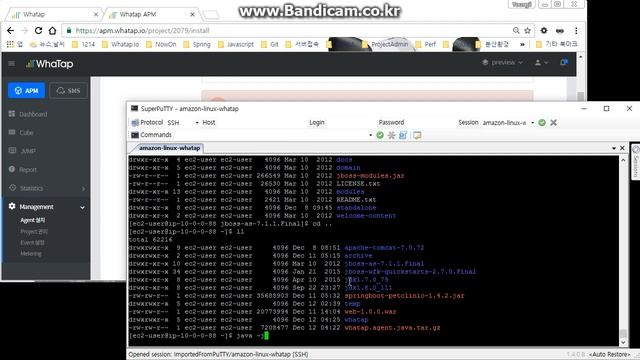Open the preview project dropdown
This screenshot has width=640, height=360.
point(502,62)
